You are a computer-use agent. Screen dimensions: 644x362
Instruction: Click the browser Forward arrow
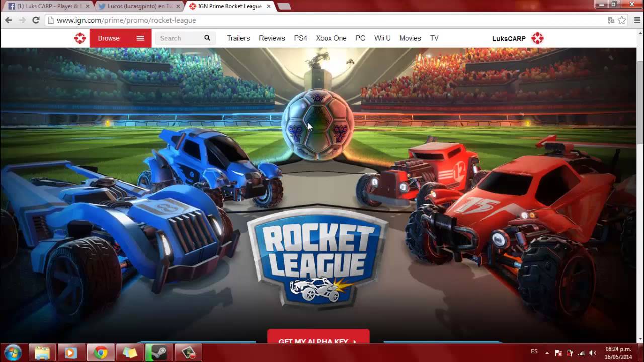22,20
